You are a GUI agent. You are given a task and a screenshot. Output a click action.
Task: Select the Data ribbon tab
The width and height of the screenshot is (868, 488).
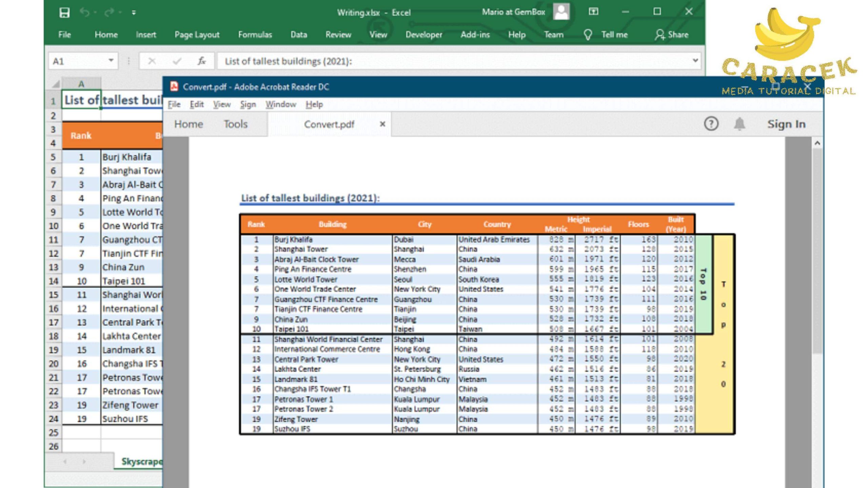coord(299,35)
